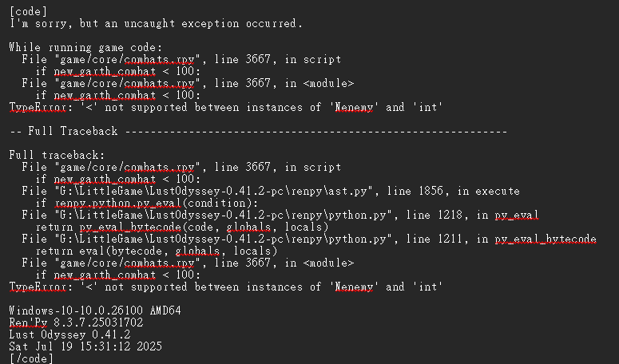
Task: Click the long dashed separator line
Action: pos(315,132)
